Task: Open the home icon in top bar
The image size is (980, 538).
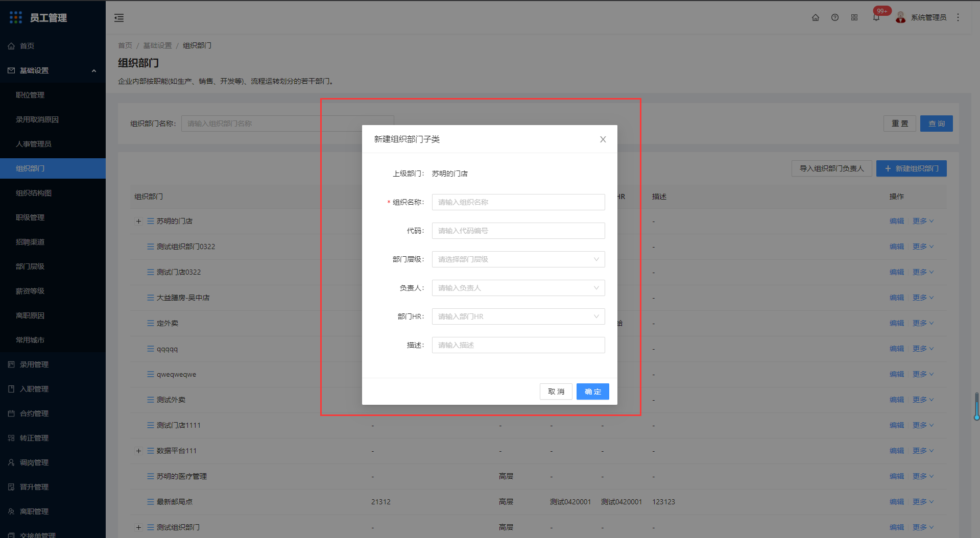Action: [x=816, y=17]
